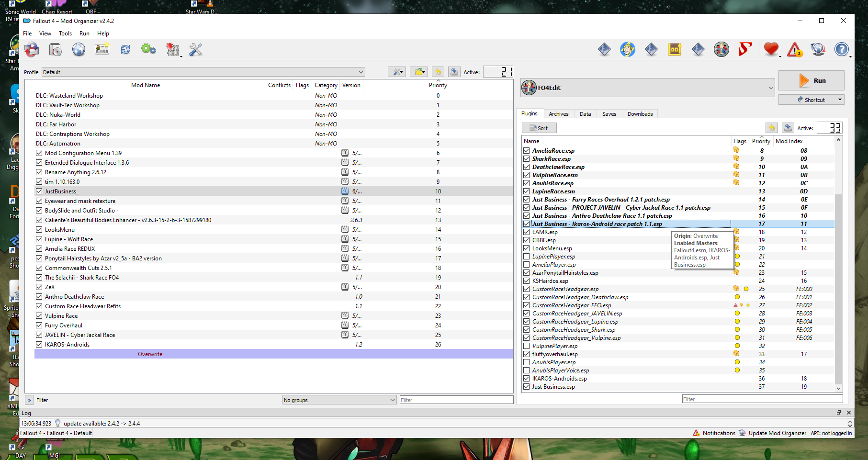The width and height of the screenshot is (868, 460).
Task: Restore mod list backup yellow arrow icon
Action: tap(438, 72)
